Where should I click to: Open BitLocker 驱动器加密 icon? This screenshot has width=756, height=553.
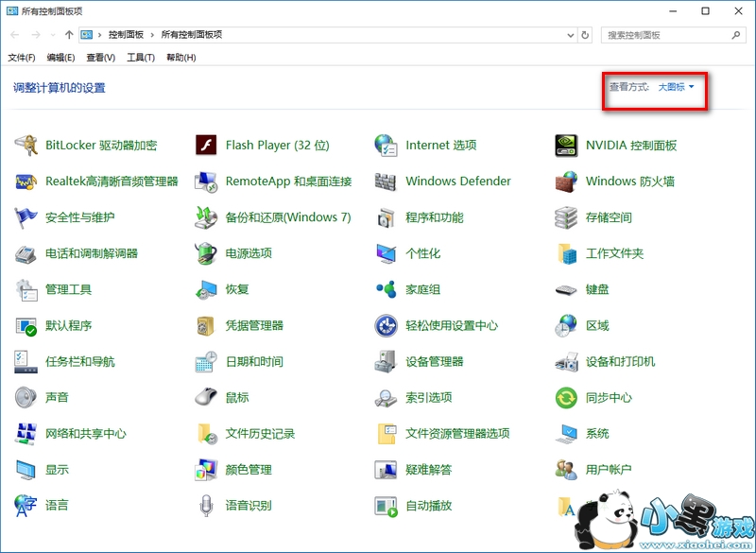pos(26,146)
